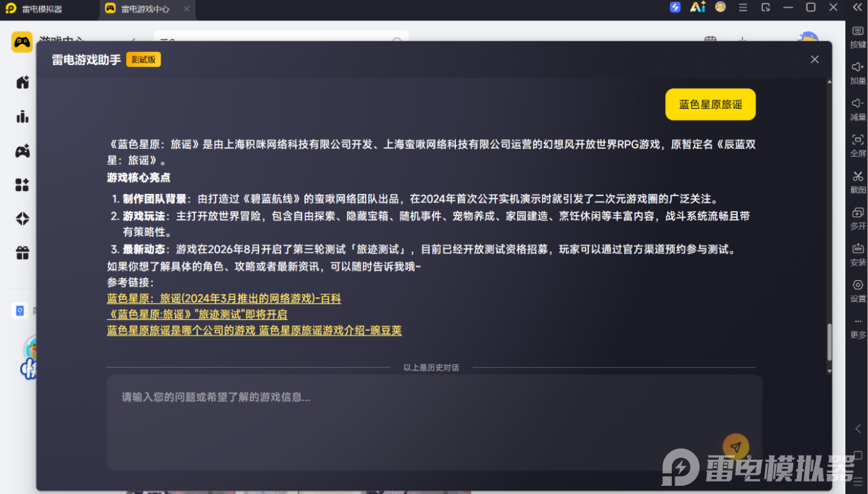The height and width of the screenshot is (494, 868).
Task: Take a screenshot with 截图 scissors
Action: (x=858, y=182)
